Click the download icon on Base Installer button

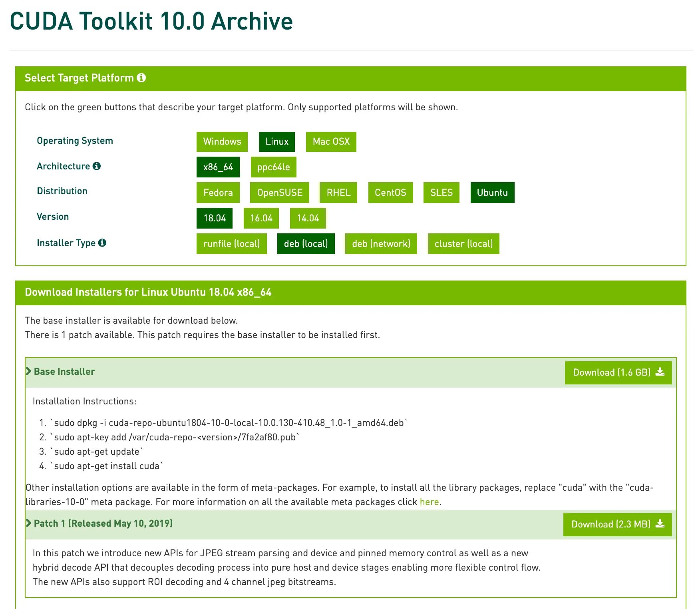click(660, 372)
